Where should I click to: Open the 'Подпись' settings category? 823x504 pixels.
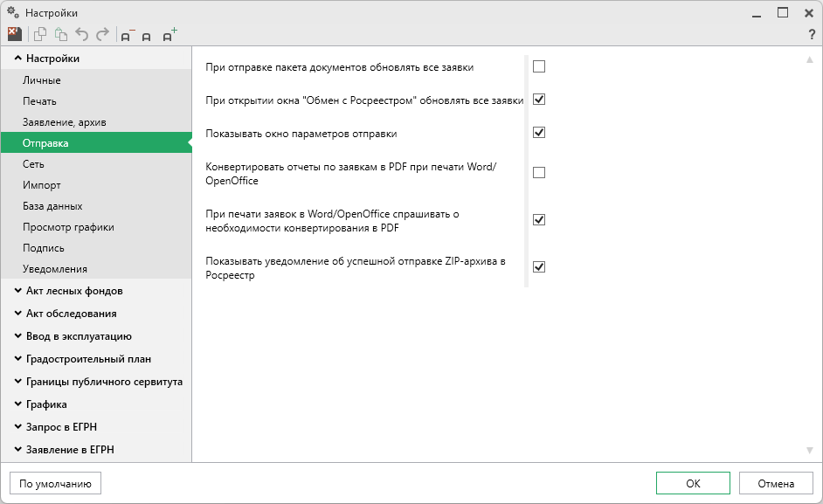coord(44,248)
